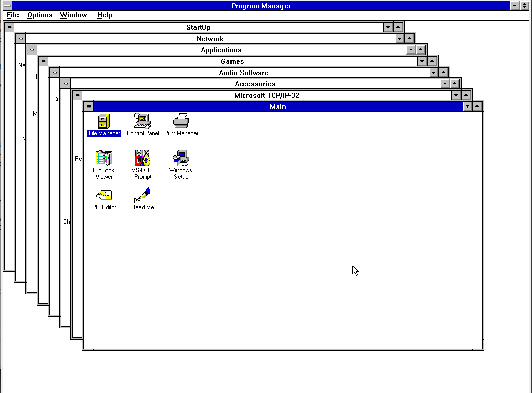The height and width of the screenshot is (393, 532).
Task: Select the Read Me icon
Action: 143,195
